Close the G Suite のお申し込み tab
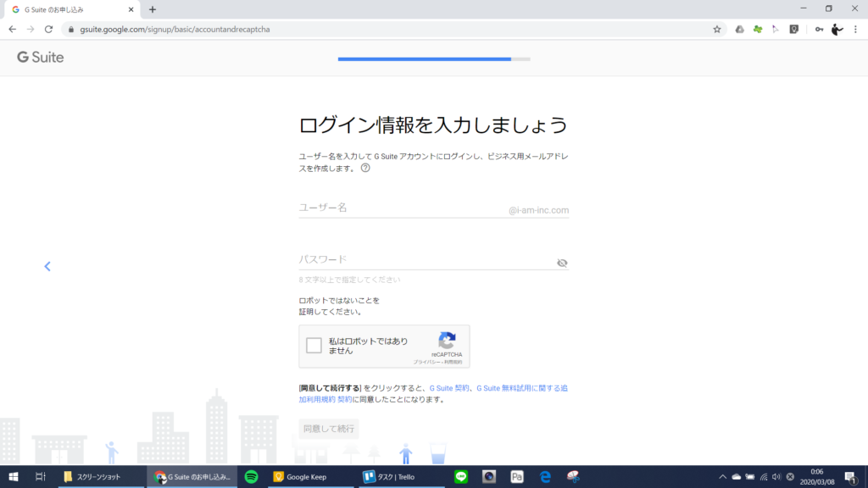The height and width of the screenshot is (488, 868). click(x=131, y=9)
